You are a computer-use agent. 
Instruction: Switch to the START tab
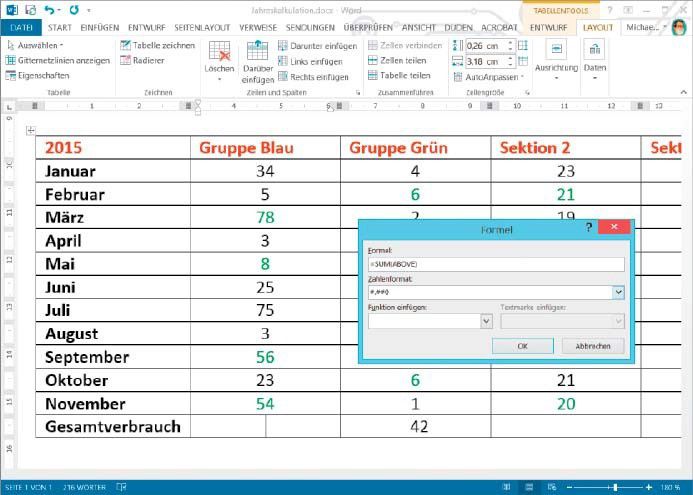60,27
